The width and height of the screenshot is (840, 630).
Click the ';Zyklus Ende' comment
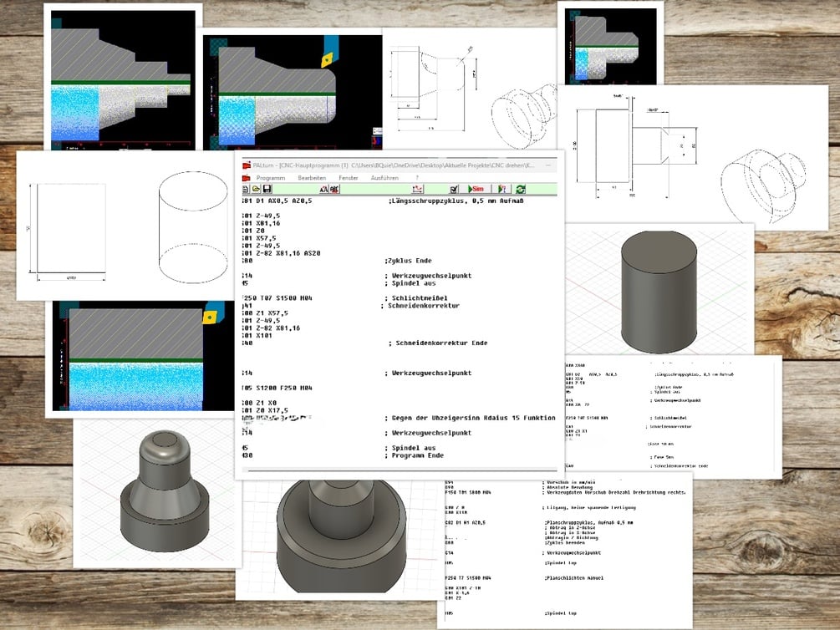tap(408, 261)
